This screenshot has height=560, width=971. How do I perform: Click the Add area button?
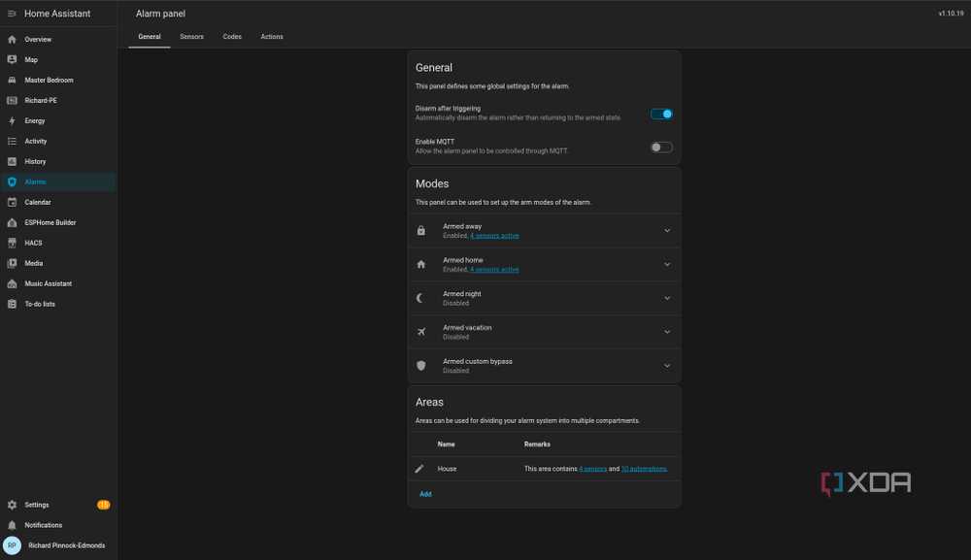[425, 494]
